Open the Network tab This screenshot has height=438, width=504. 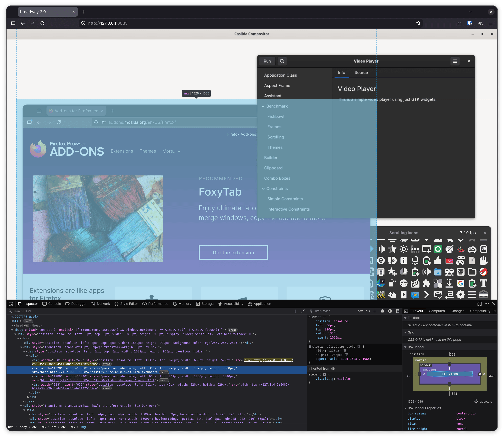101,304
